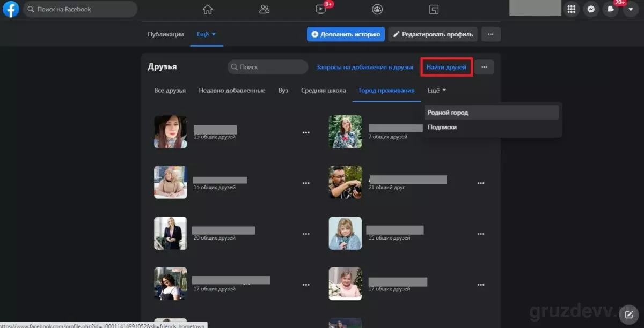The height and width of the screenshot is (328, 644).
Task: Open the Friends icon in top bar
Action: tap(264, 9)
